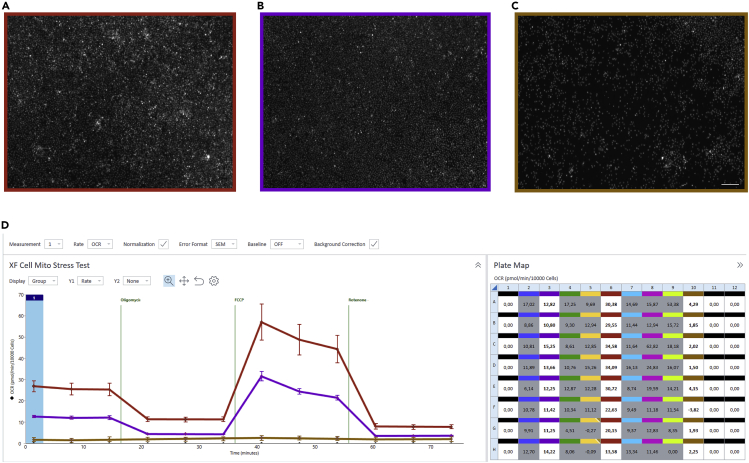Open the Y2 None dropdown
The height and width of the screenshot is (463, 749).
[x=137, y=281]
